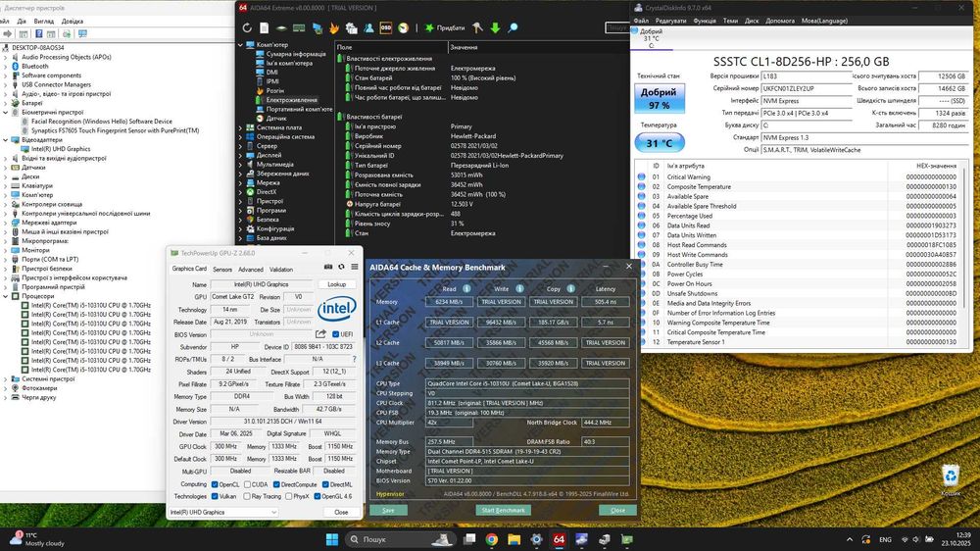Click the AIDA64 clock gauge toolbar icon
Screen dimensions: 980x551
(403, 27)
